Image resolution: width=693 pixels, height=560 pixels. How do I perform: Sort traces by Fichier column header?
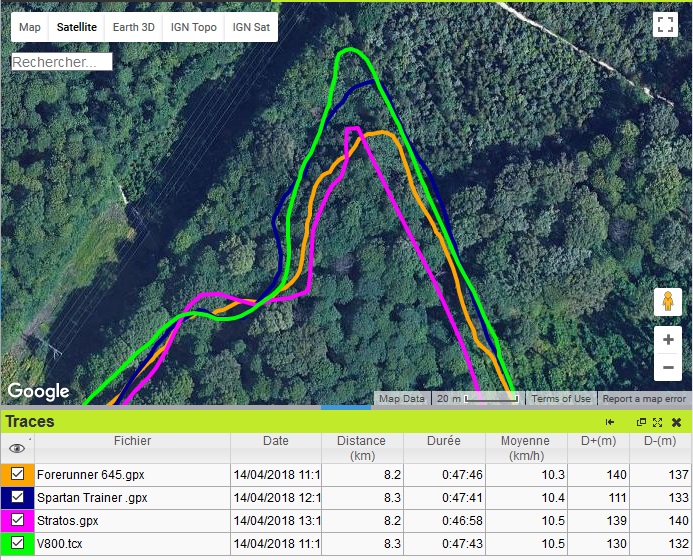pos(132,441)
